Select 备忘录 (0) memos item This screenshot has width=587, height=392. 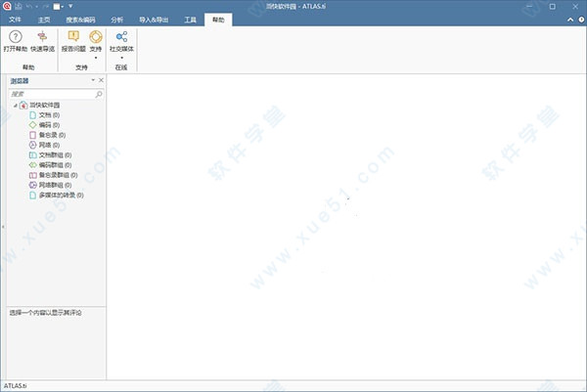(52, 135)
